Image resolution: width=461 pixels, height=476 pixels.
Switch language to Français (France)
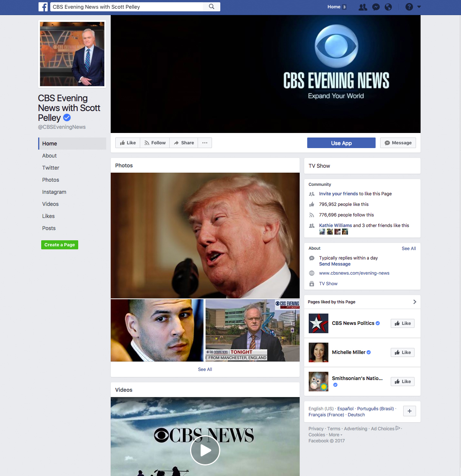click(x=326, y=415)
